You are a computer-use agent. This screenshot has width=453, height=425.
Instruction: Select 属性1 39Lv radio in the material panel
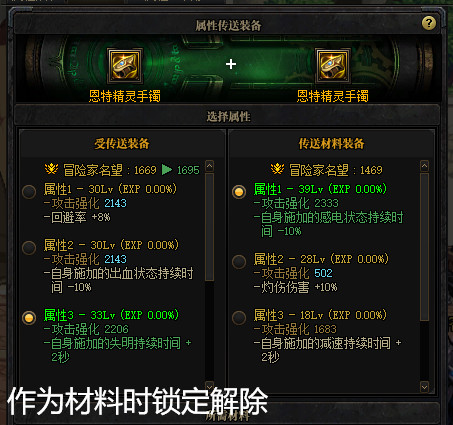coord(239,192)
